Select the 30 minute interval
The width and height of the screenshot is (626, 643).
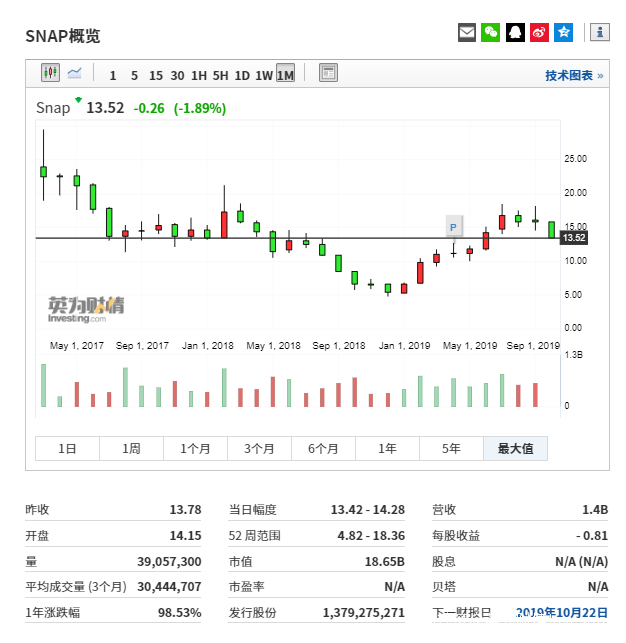click(x=177, y=75)
